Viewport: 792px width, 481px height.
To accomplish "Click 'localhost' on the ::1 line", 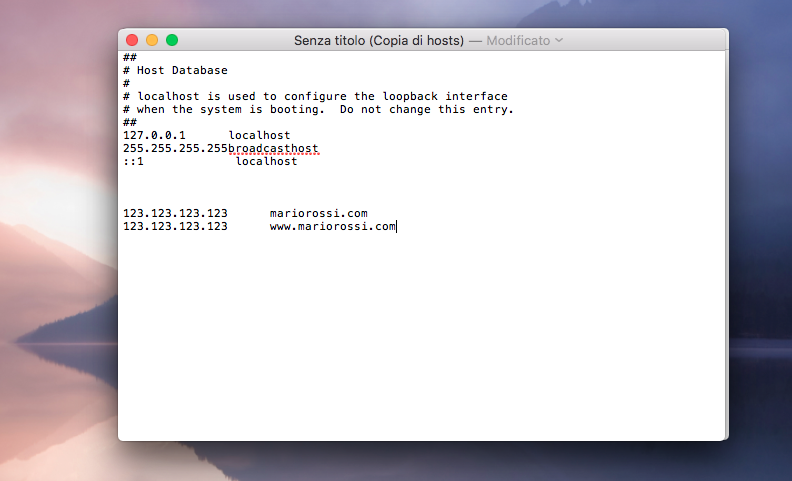I will click(267, 161).
